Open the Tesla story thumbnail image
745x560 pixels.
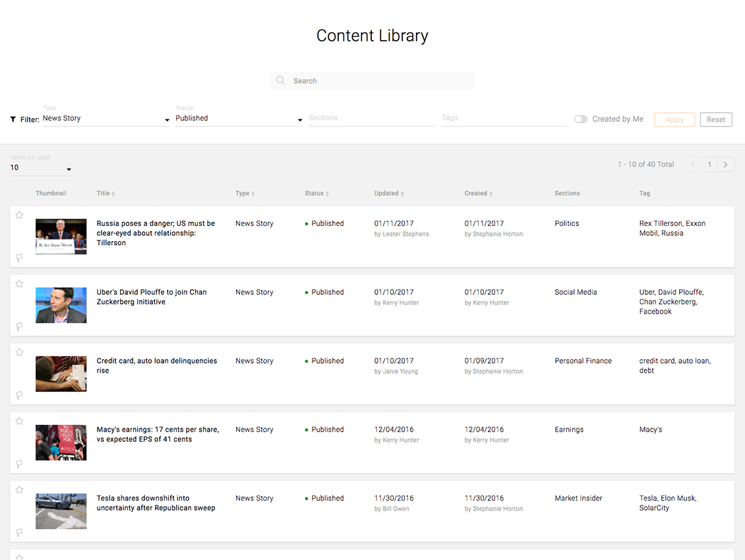(x=61, y=511)
